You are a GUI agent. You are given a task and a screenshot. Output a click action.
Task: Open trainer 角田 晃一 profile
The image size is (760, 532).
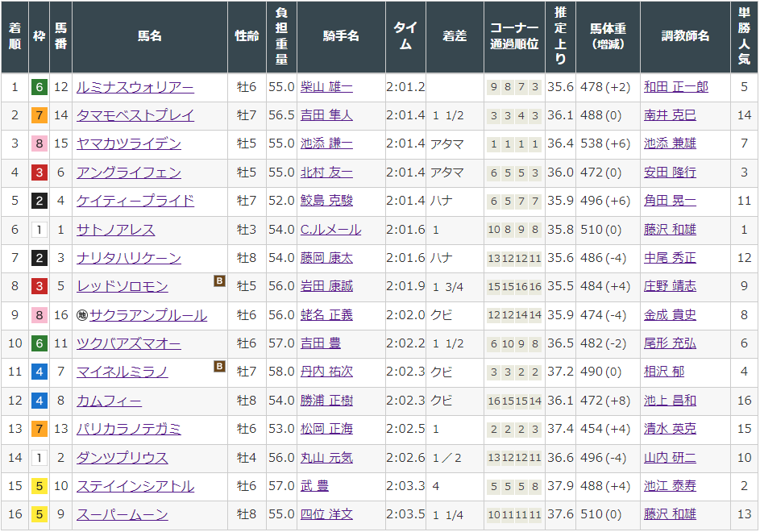click(670, 201)
